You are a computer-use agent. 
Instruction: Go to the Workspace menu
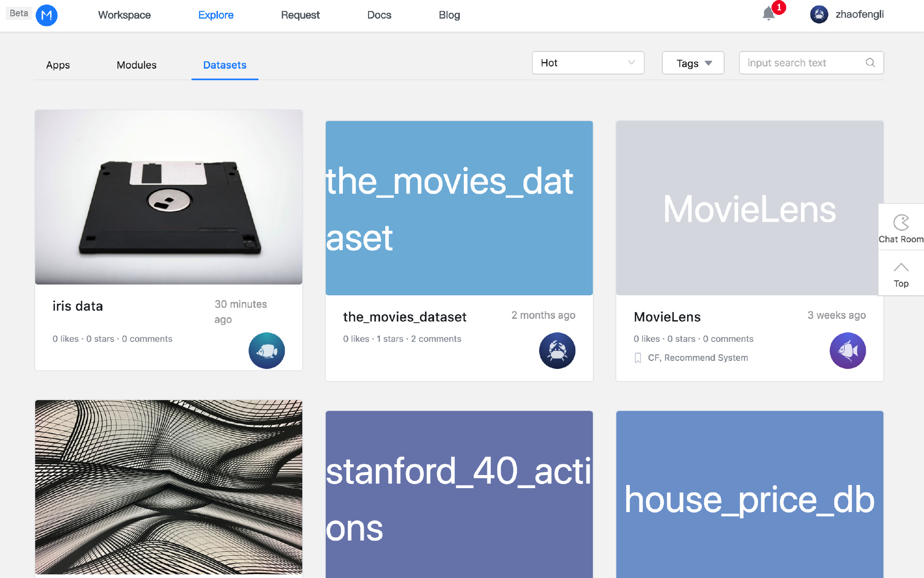pyautogui.click(x=125, y=15)
